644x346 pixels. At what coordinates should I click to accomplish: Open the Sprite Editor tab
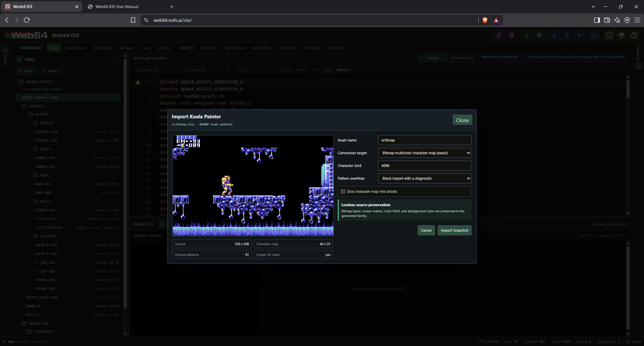[x=235, y=48]
